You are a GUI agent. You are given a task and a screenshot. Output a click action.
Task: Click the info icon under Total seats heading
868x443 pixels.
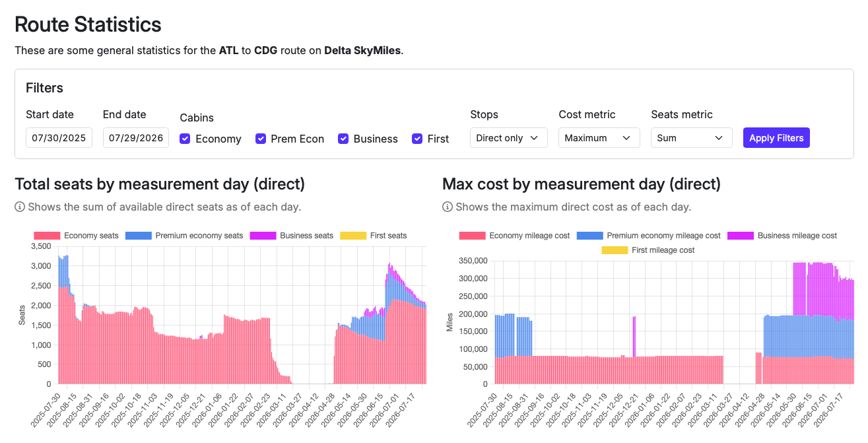click(20, 207)
